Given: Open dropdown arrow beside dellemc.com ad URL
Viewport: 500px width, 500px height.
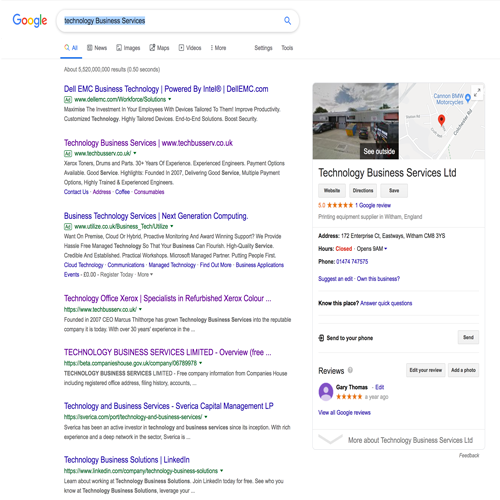Looking at the screenshot, I should click(170, 99).
